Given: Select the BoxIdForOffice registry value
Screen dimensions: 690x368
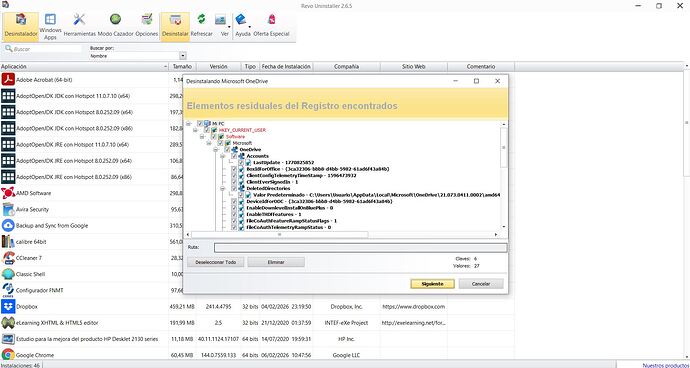Looking at the screenshot, I should pyautogui.click(x=318, y=169).
